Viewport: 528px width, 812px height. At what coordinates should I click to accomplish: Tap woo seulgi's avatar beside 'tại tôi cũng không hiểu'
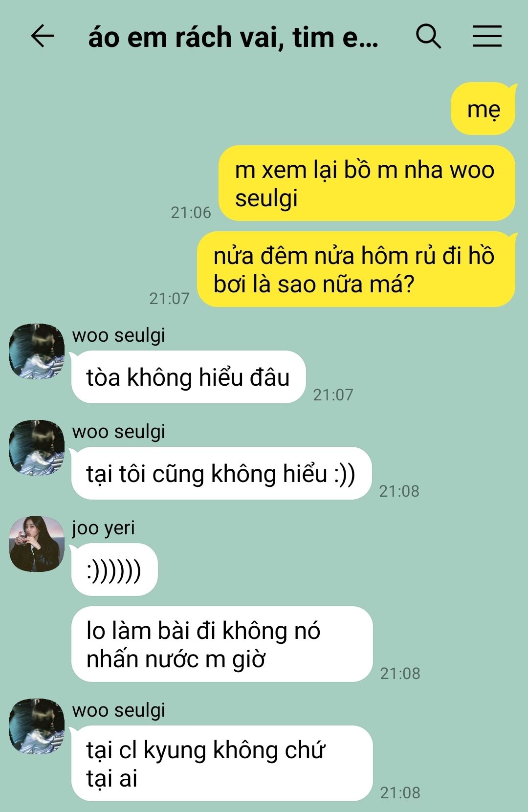37,447
